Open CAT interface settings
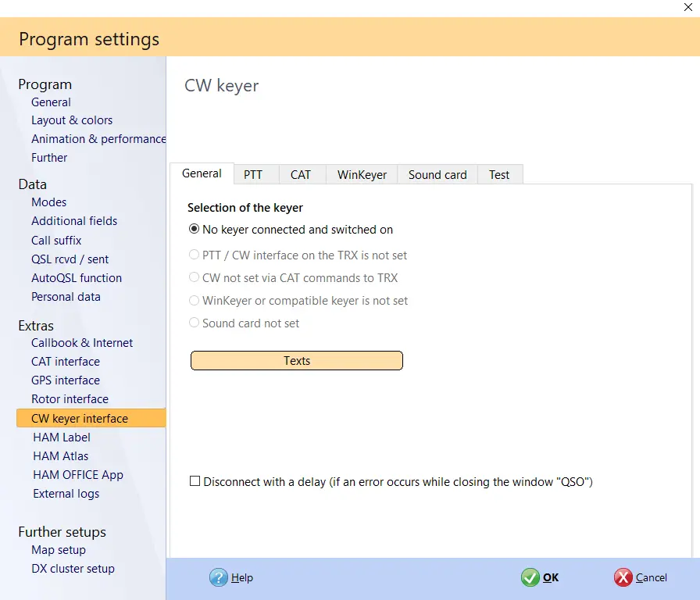700x600 pixels. click(x=66, y=362)
